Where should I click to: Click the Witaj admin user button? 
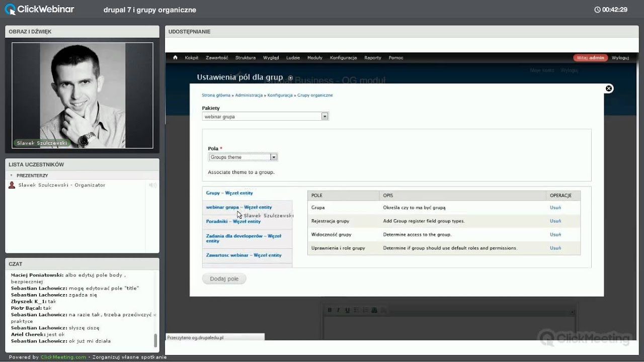pos(590,58)
